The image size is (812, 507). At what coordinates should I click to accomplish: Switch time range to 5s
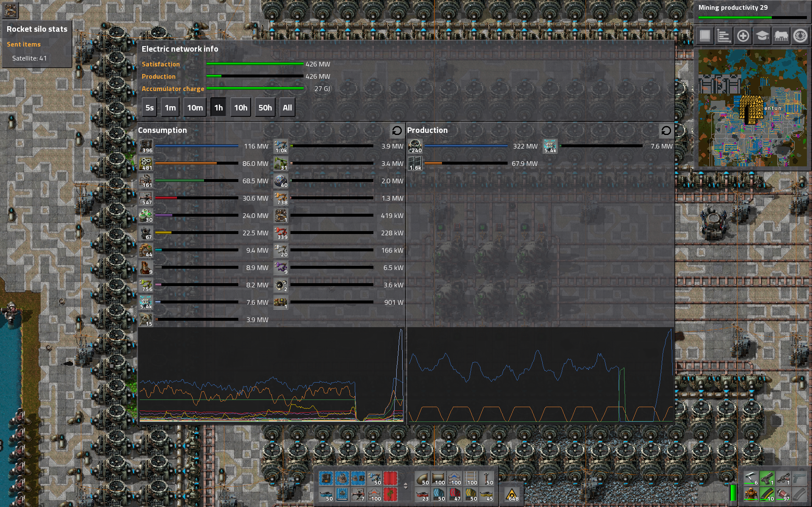(149, 107)
